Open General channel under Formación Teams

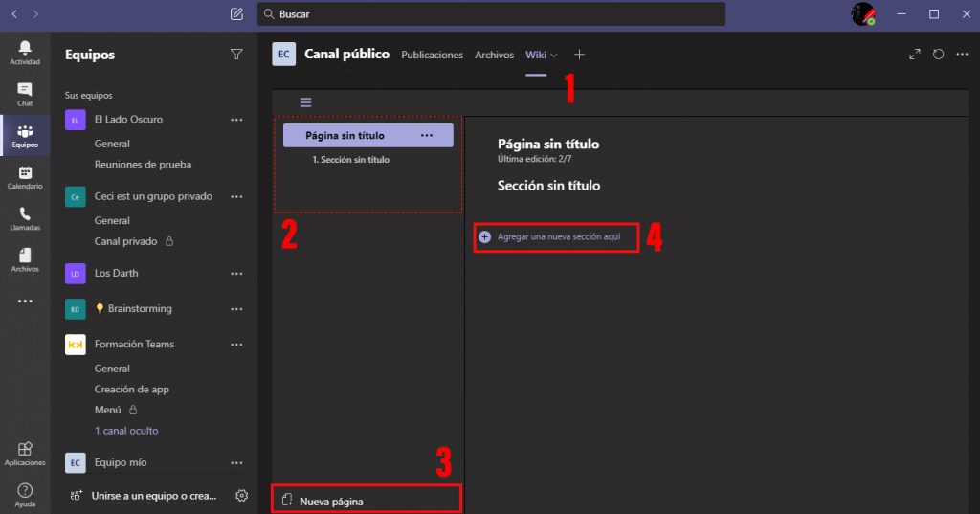(x=112, y=369)
